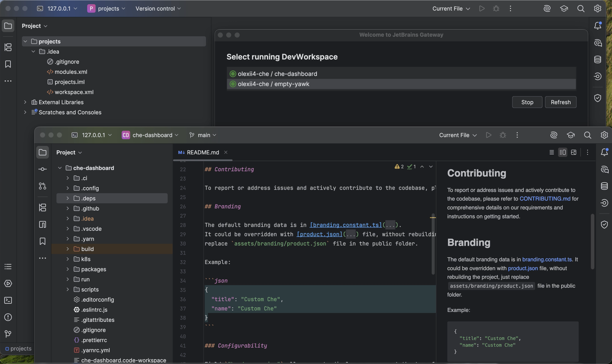Select Editor and Preview split mode

563,152
